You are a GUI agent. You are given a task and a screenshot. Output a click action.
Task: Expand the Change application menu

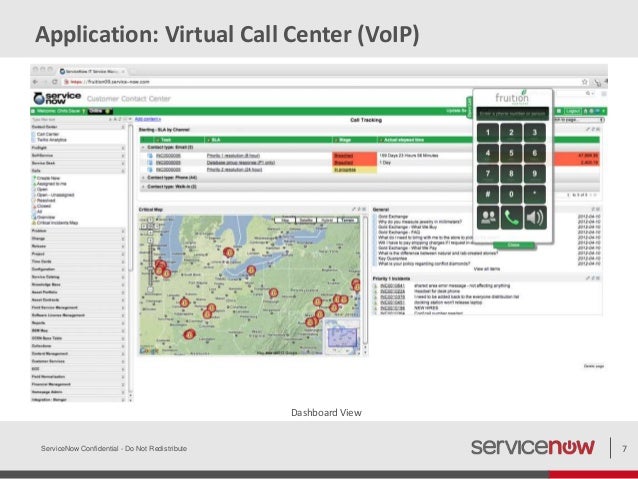78,238
